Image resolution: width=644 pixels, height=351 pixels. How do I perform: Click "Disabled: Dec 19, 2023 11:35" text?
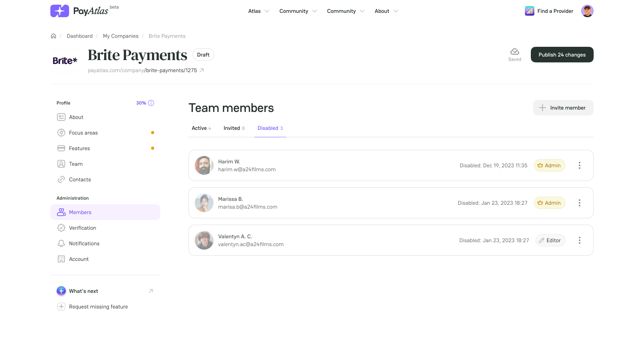coord(493,165)
